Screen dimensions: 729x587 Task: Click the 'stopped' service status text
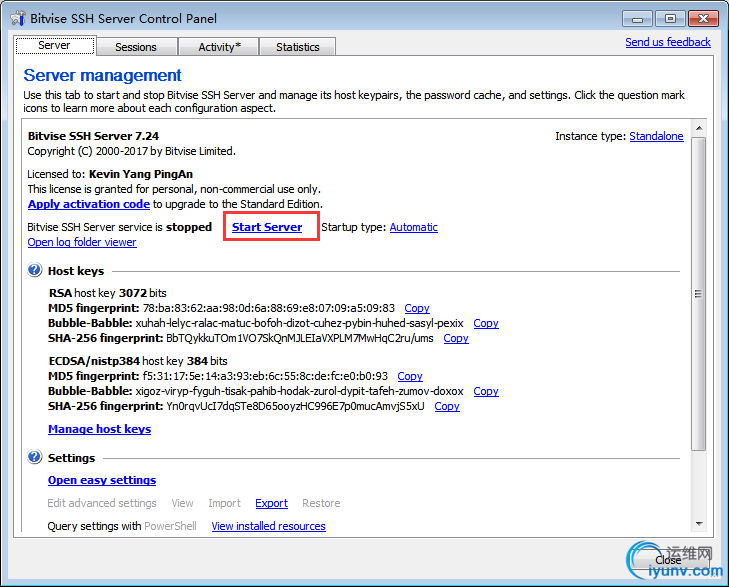point(189,227)
